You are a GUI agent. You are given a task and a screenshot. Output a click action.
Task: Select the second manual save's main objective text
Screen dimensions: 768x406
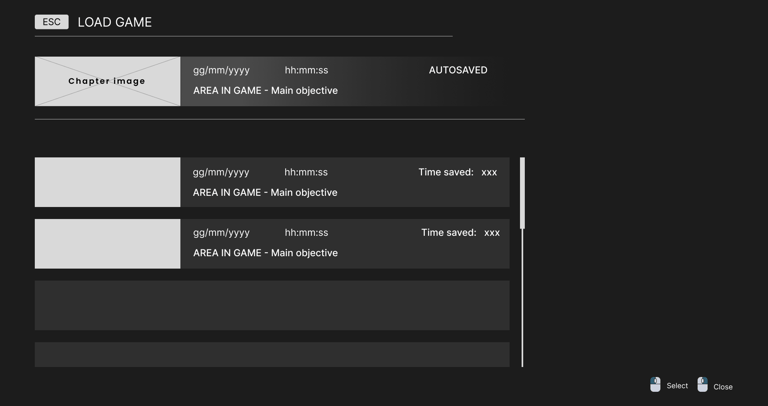[x=265, y=253]
